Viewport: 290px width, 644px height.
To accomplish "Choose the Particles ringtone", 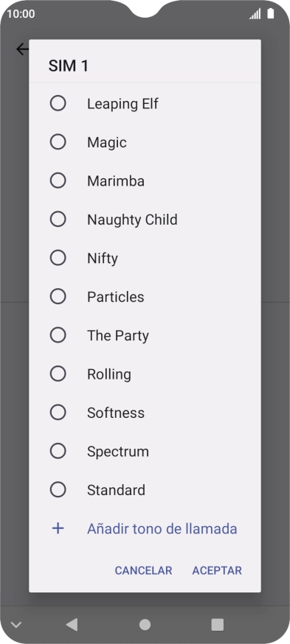I will [x=145, y=296].
